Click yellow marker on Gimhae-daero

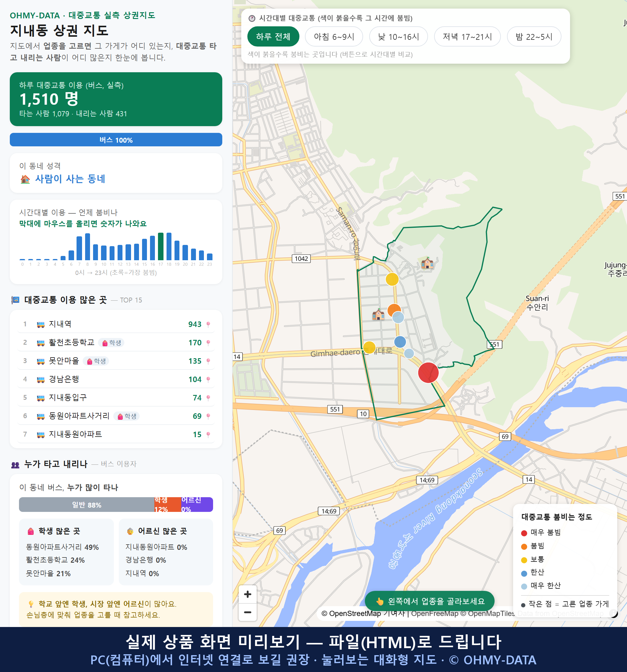369,347
